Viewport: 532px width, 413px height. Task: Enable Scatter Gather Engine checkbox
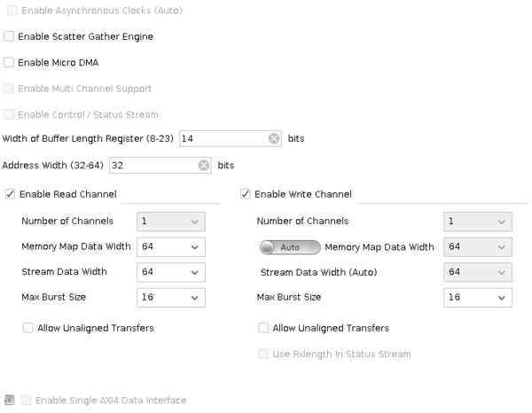point(9,36)
